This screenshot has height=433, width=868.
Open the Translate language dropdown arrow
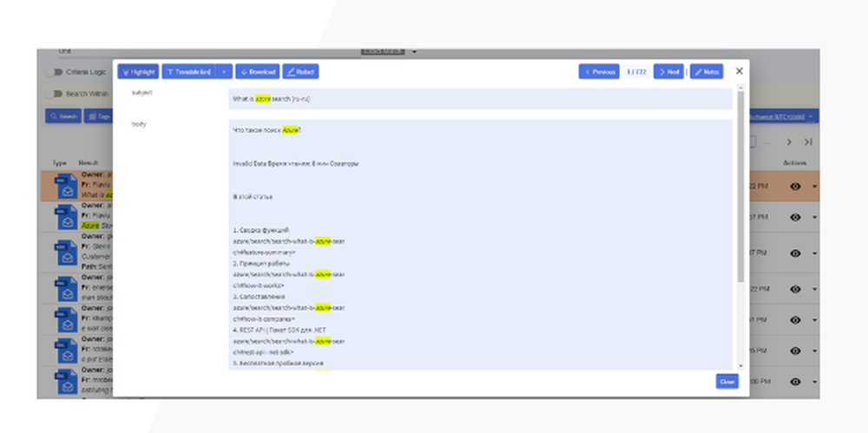pos(224,71)
